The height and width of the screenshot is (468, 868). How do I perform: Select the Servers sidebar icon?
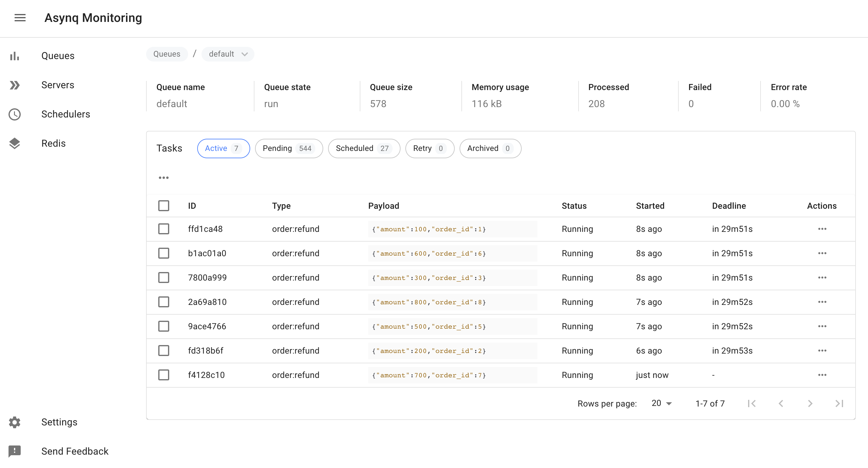pos(15,85)
